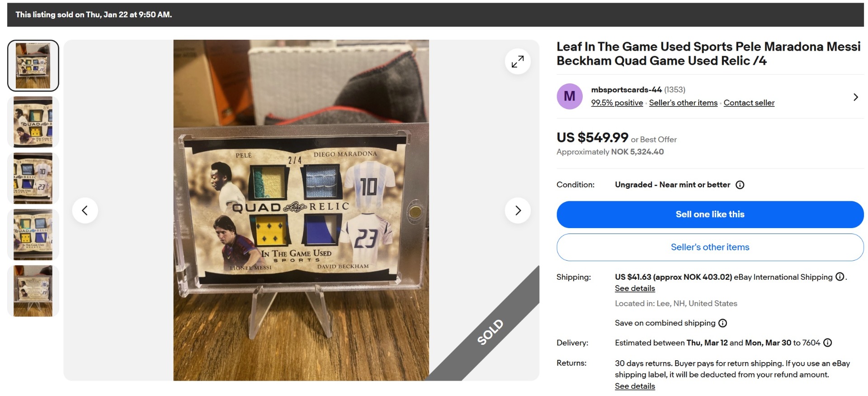Viewport: 868px width, 396px height.
Task: Open seller avatar M profile
Action: click(570, 96)
